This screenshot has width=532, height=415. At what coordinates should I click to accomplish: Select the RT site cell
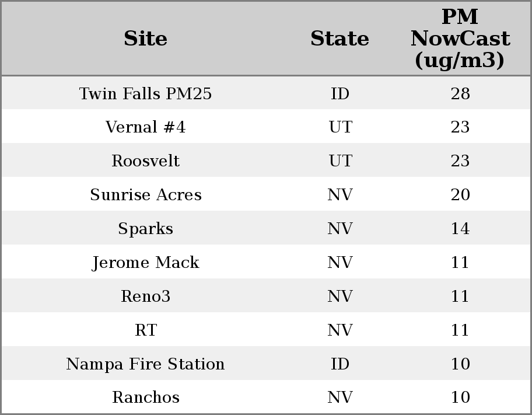coord(146,330)
